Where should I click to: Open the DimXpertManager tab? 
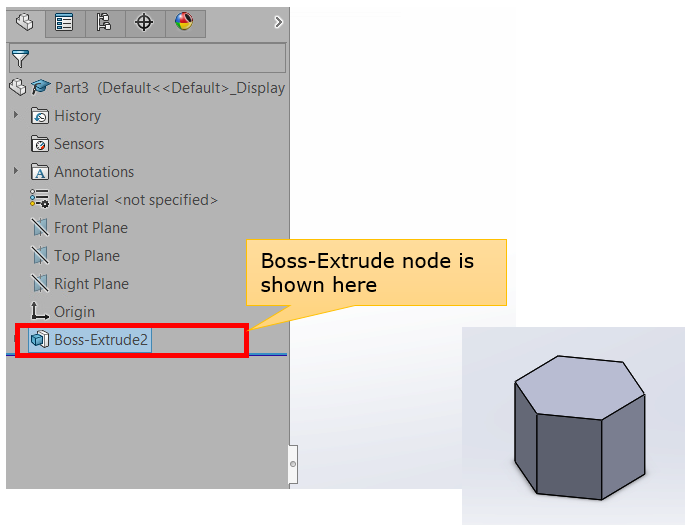pos(144,23)
